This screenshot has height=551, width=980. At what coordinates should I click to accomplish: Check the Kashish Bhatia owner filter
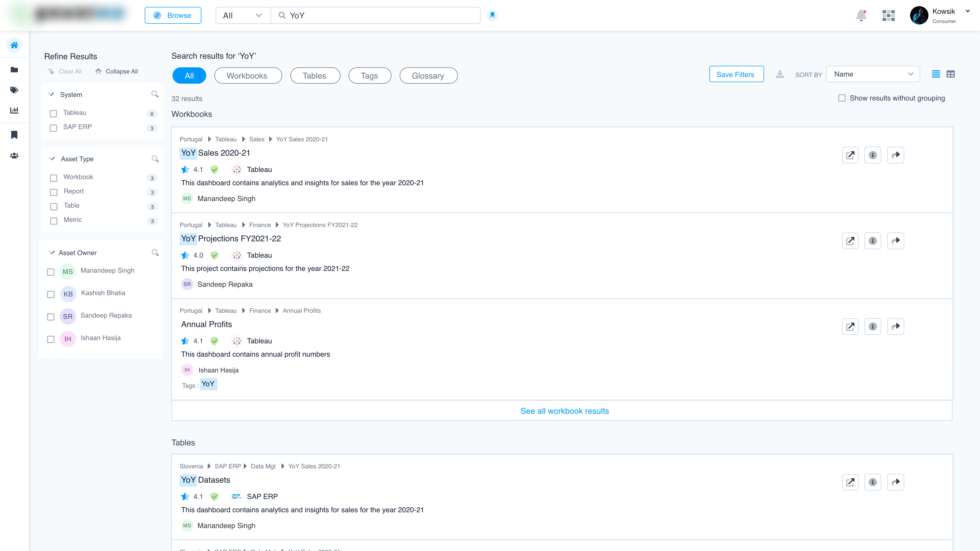pos(51,294)
